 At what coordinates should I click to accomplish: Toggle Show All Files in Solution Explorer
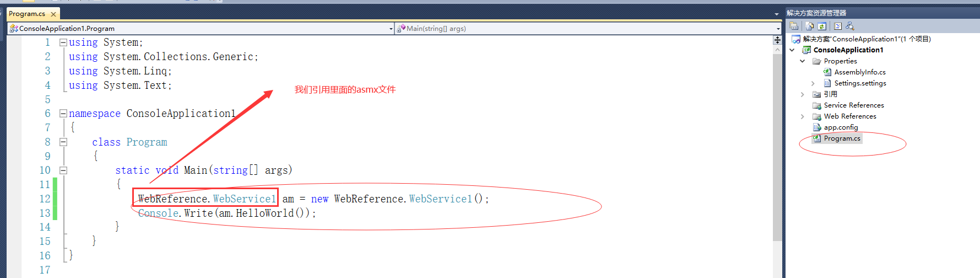coord(809,26)
